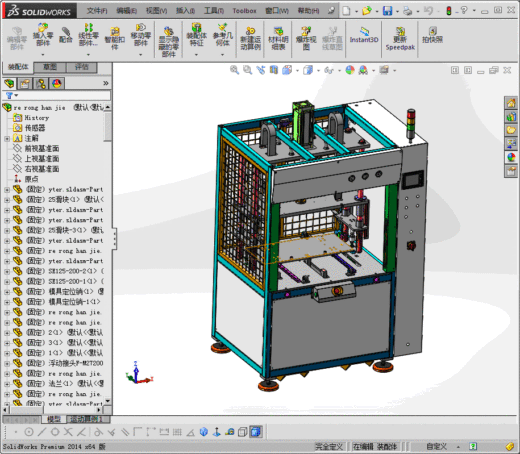This screenshot has height=454, width=520.
Task: Select the Mate tool icon
Action: coord(66,35)
